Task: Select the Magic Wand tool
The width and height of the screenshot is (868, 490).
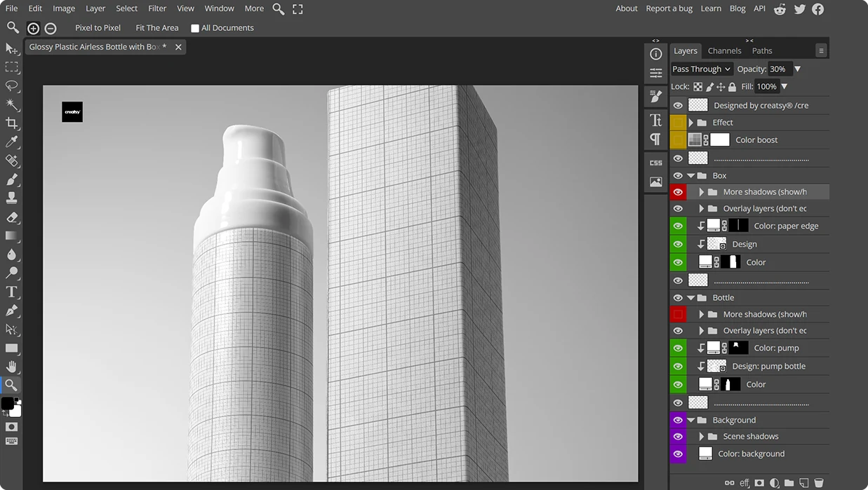Action: click(12, 104)
